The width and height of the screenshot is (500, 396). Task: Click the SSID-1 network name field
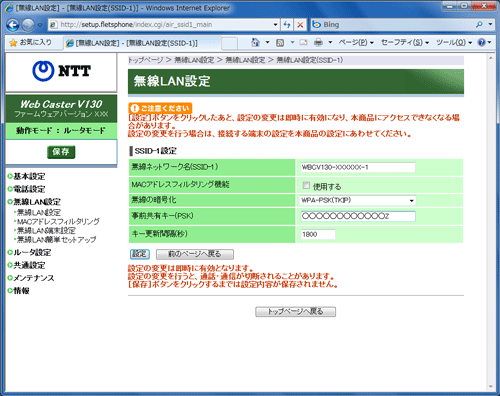pos(358,167)
